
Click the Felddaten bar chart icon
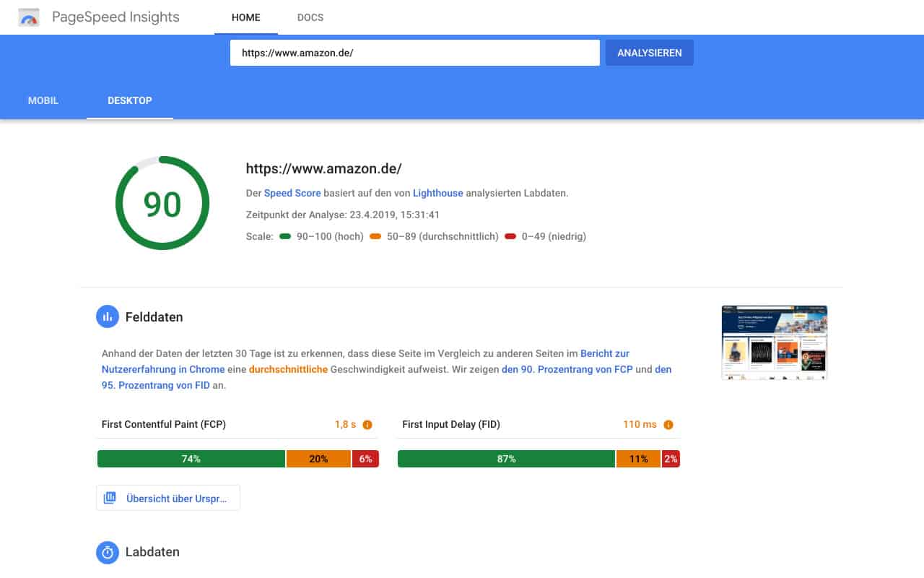point(108,316)
